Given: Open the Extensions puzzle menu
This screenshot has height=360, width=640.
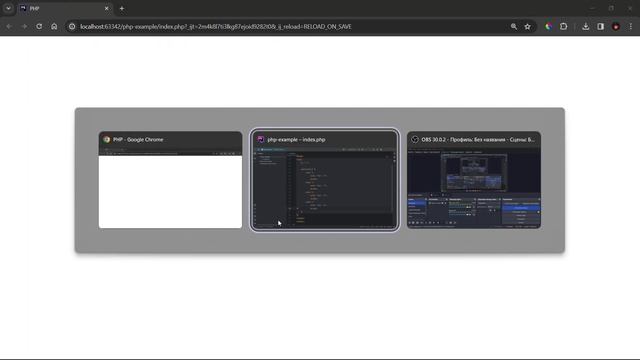Looking at the screenshot, I should (564, 27).
